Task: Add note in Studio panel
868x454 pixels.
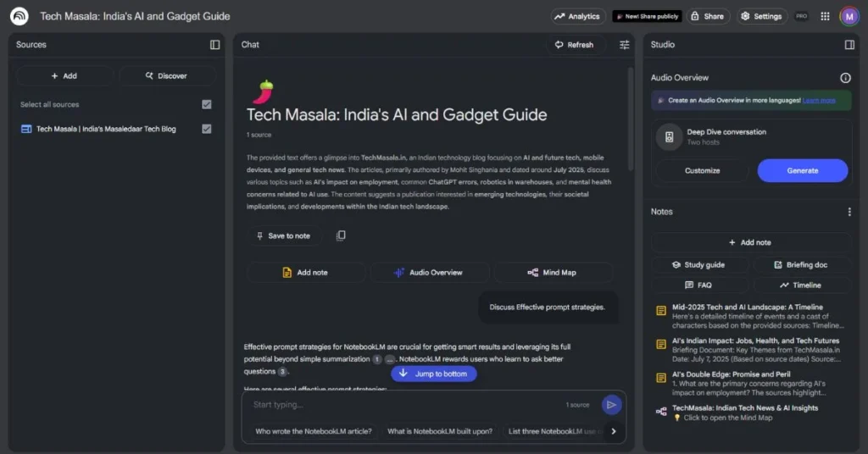Action: click(x=749, y=243)
